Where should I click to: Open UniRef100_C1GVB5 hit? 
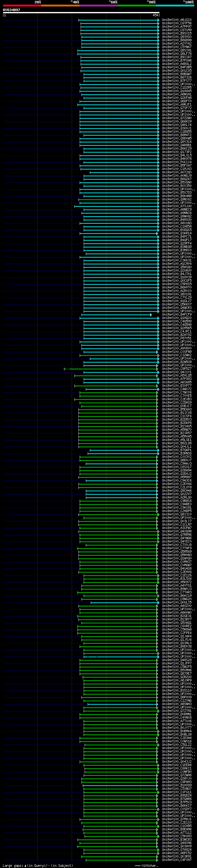pos(177,826)
